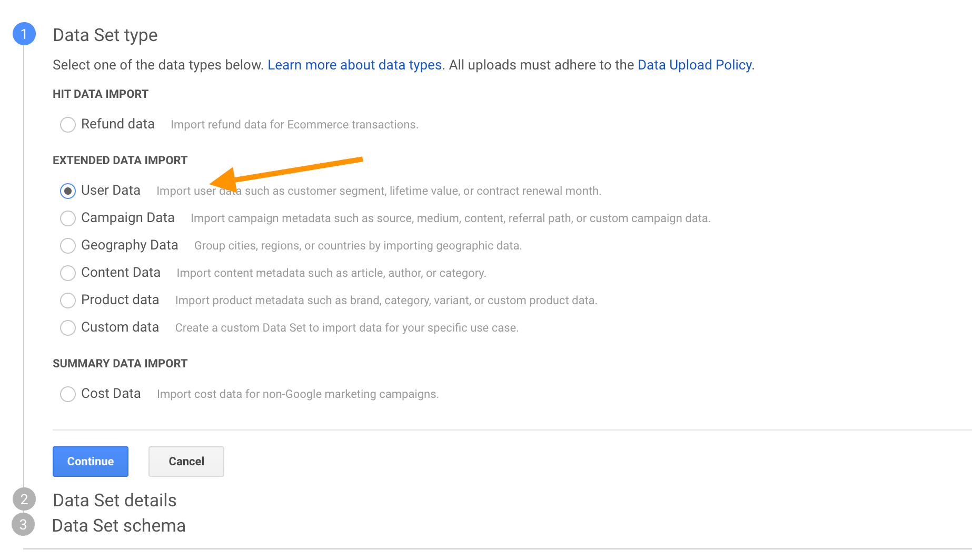Expand the Data Set details step
Screen dimensions: 972x560
[x=114, y=500]
